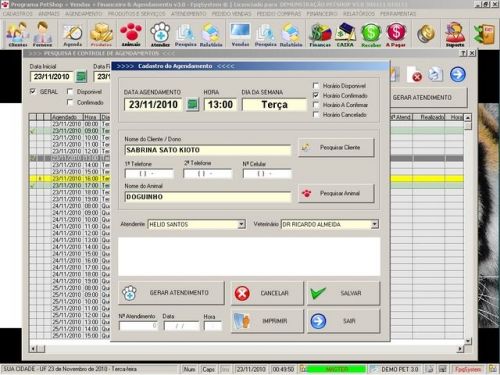Click the IMPRIMIR button
Screen dimensions: 500x375
(x=267, y=321)
